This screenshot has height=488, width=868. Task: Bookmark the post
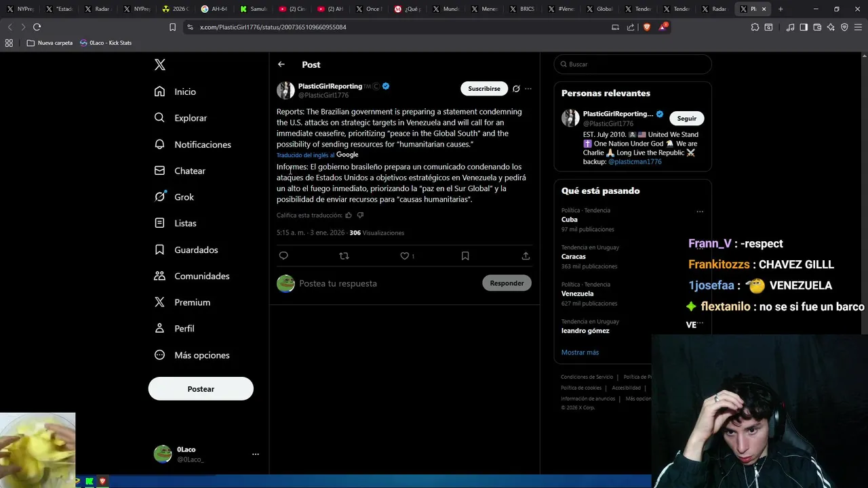465,256
